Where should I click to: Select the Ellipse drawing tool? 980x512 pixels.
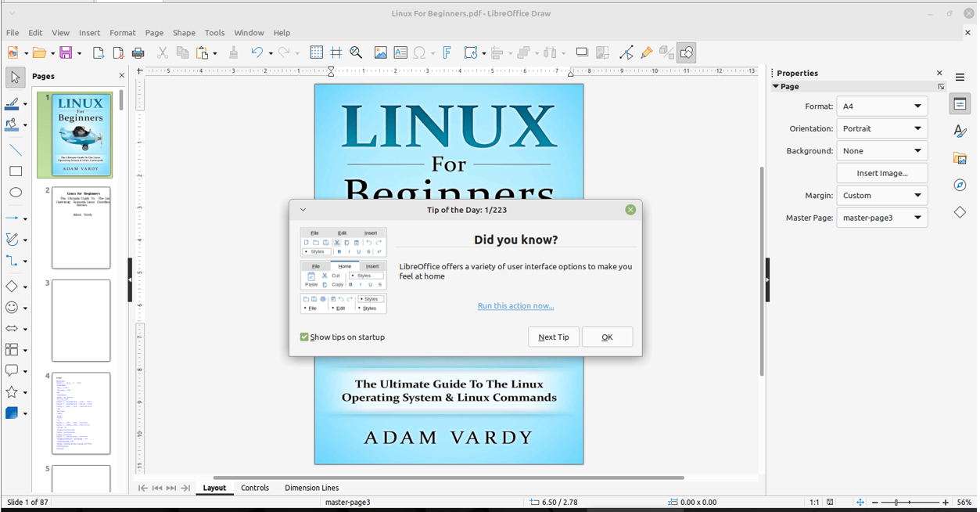(x=15, y=192)
